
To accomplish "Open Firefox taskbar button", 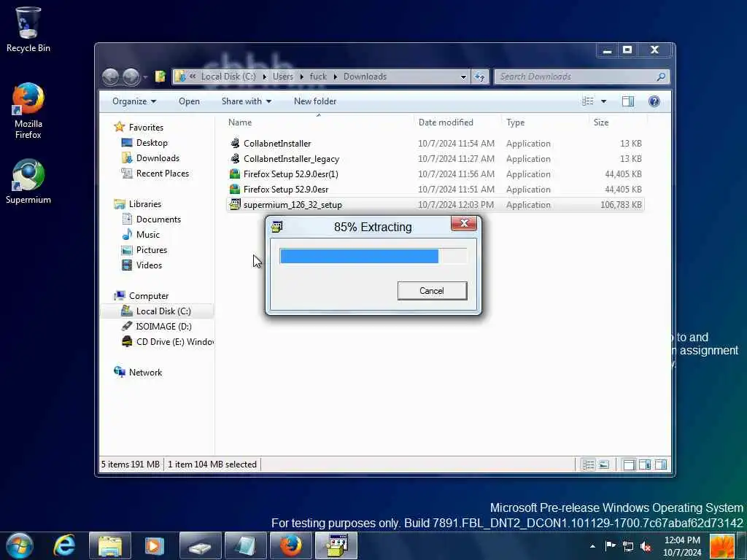I will 290,545.
